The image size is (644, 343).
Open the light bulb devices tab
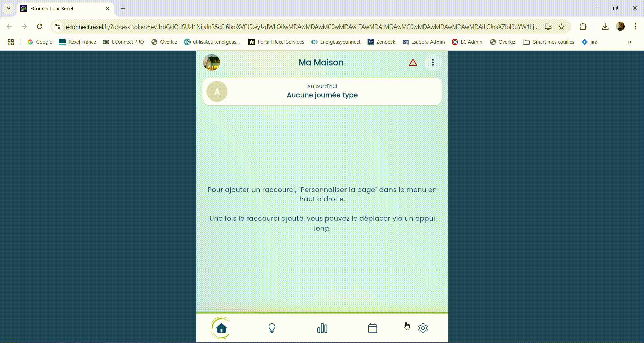click(272, 328)
